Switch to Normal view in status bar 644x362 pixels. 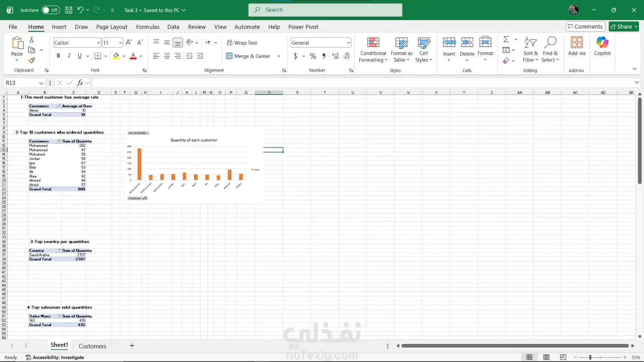(x=529, y=357)
